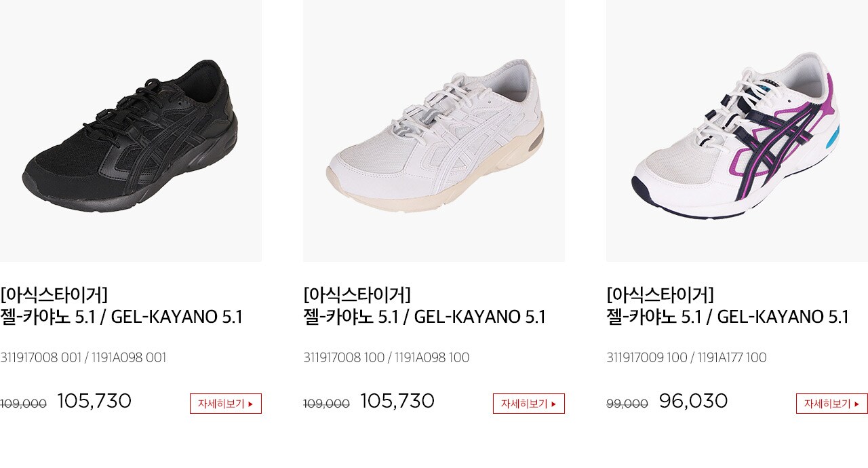Click [아식스타이거] brand label above purple shoe title
The width and height of the screenshot is (868, 468).
click(660, 294)
